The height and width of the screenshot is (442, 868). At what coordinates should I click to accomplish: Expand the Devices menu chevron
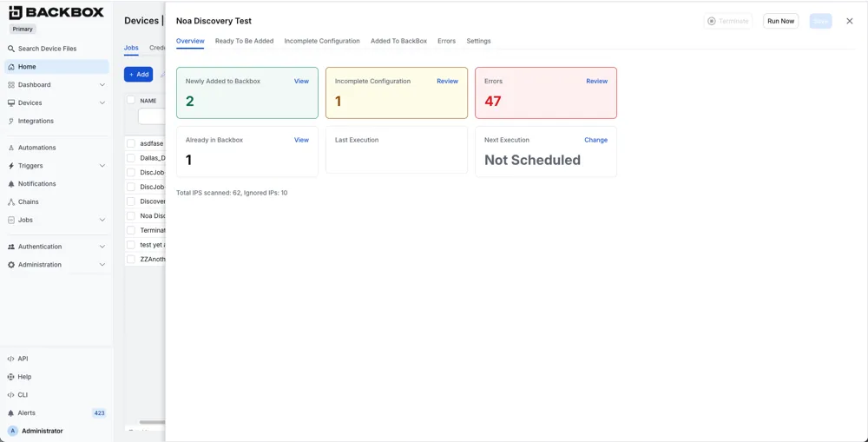(x=102, y=103)
